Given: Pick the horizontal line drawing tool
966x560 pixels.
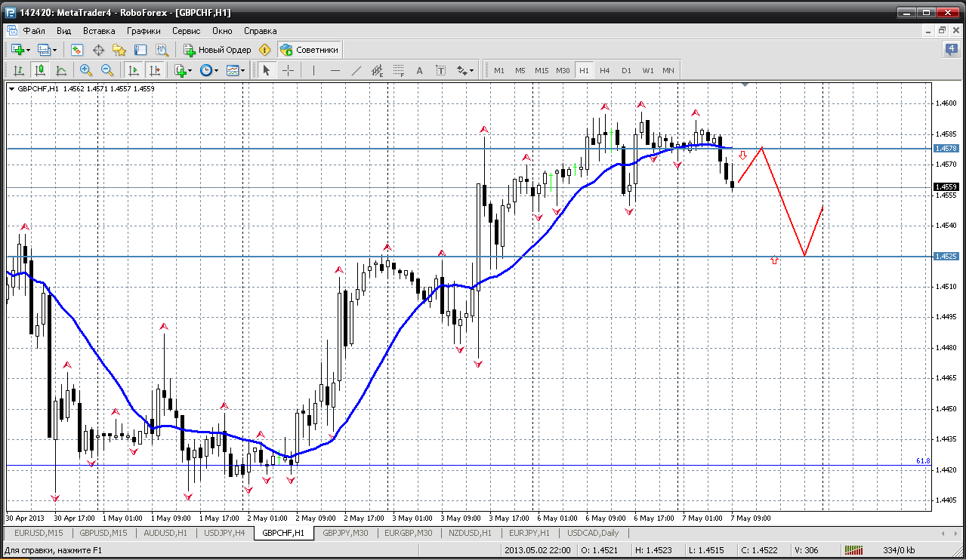Looking at the screenshot, I should (x=335, y=70).
